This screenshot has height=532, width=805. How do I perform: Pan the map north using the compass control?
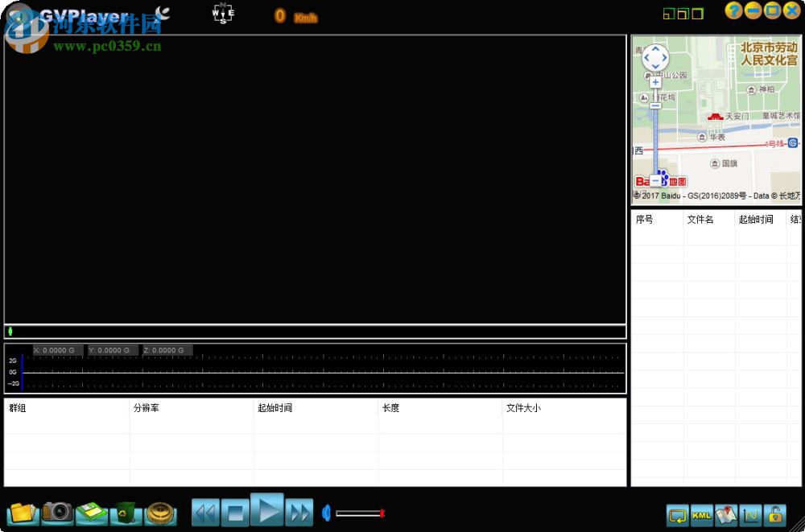point(655,48)
